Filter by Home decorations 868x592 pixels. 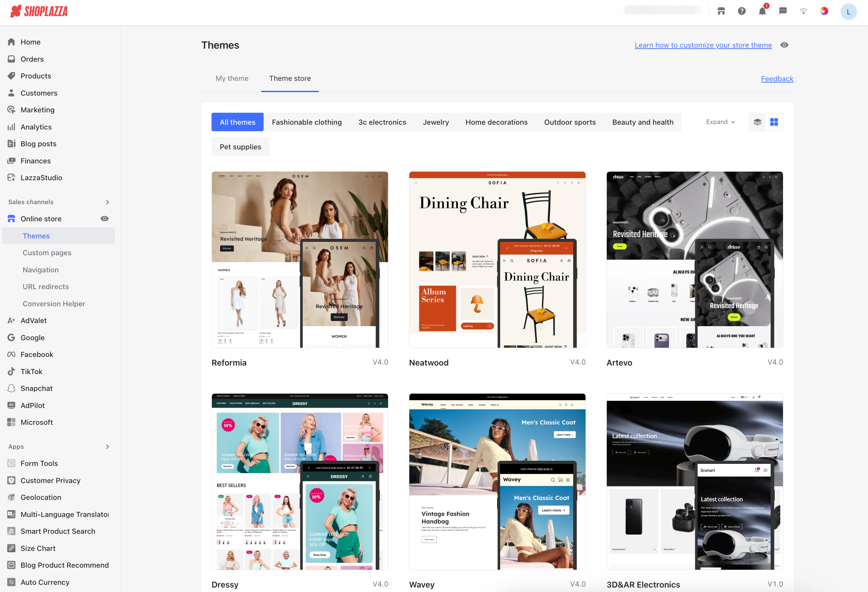click(496, 122)
